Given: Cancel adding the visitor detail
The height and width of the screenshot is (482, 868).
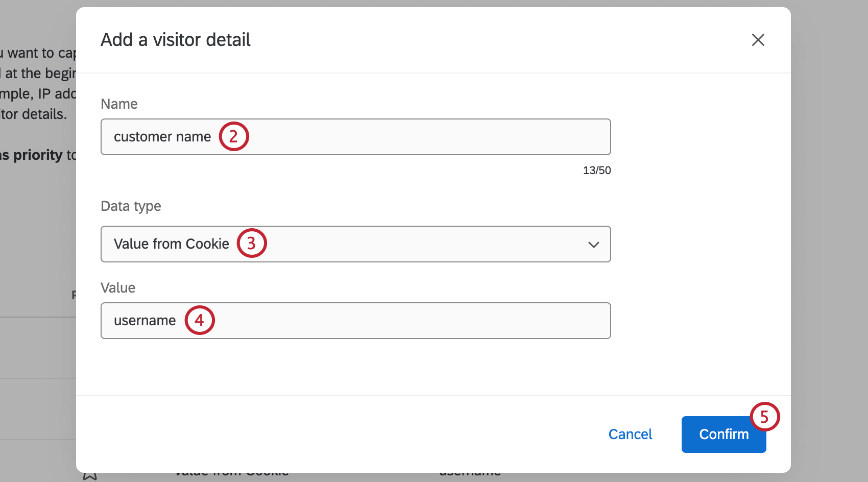Looking at the screenshot, I should pos(630,434).
